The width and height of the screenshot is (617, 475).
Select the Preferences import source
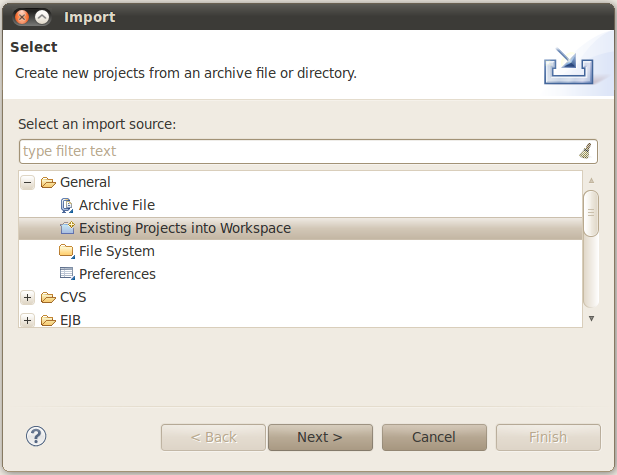pos(117,274)
